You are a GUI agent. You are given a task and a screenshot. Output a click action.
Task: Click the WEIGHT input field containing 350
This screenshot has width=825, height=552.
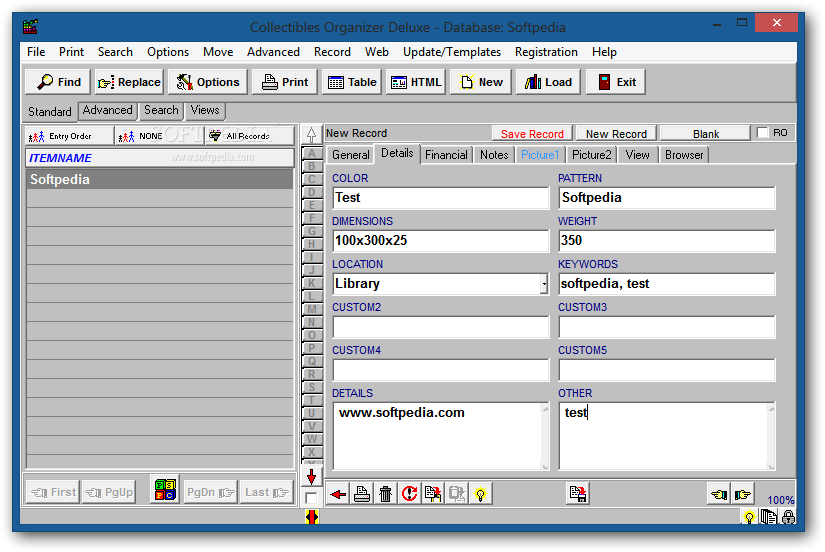[667, 241]
